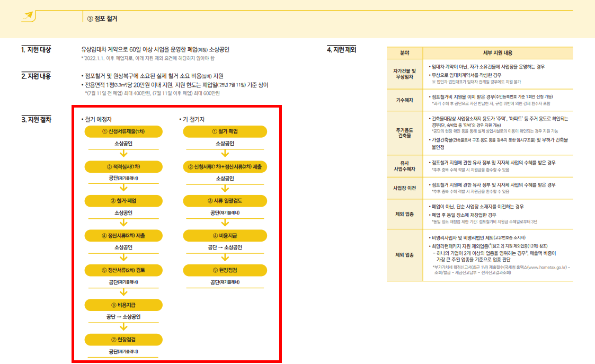Screen dimensions: 595x364
Task: Select the line 폐업이 아닌, 단순 사업장 소재지를 이전하는 경우
Action: pyautogui.click(x=476, y=207)
